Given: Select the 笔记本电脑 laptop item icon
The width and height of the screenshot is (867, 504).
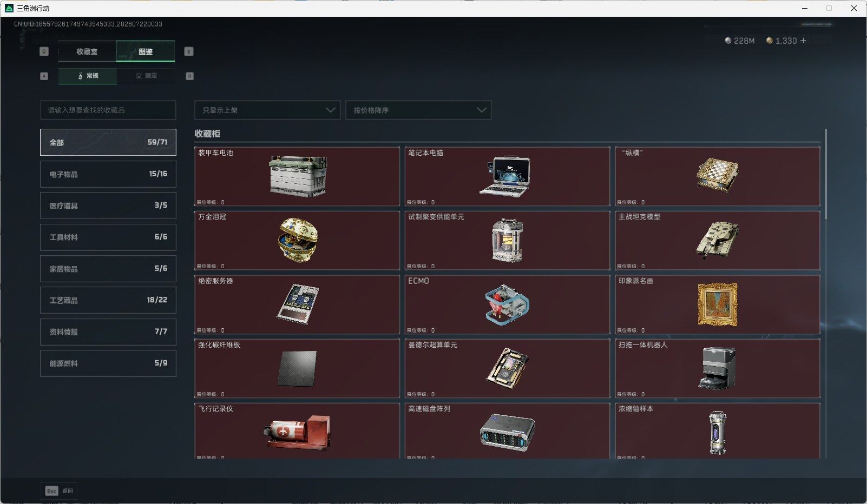Looking at the screenshot, I should (x=505, y=176).
